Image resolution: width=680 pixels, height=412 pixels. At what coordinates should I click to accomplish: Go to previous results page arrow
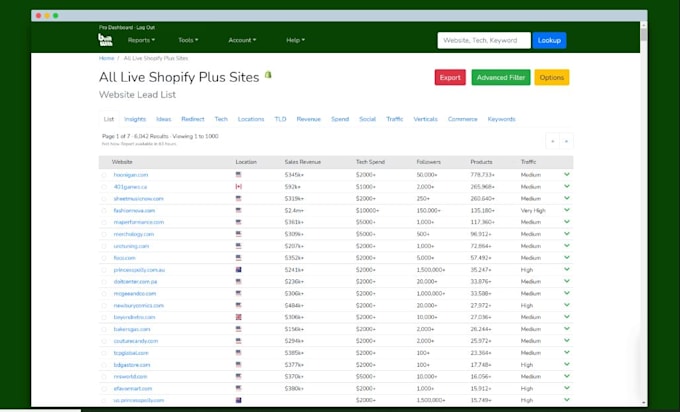click(552, 141)
